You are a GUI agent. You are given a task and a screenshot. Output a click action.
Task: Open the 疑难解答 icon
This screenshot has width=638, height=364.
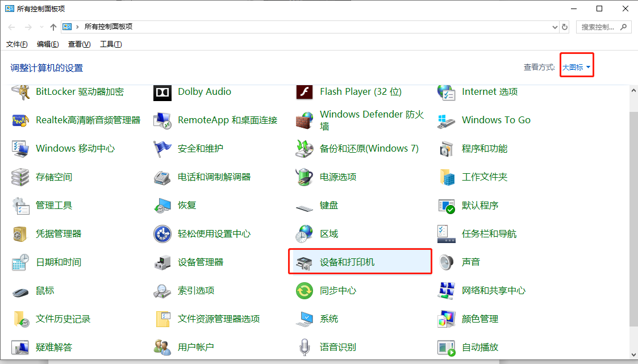[x=20, y=348]
